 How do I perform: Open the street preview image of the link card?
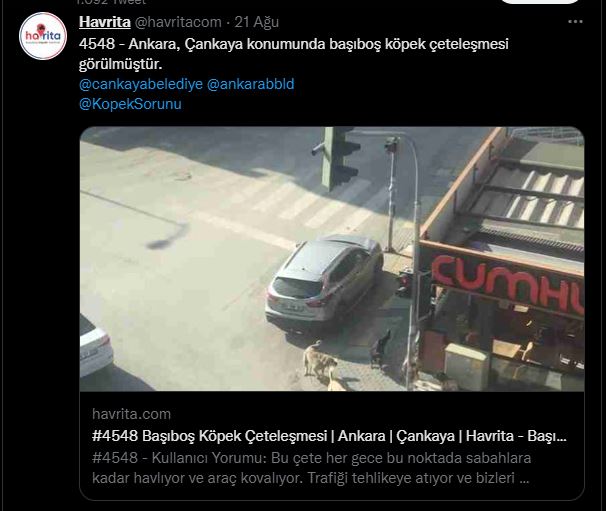click(x=332, y=259)
